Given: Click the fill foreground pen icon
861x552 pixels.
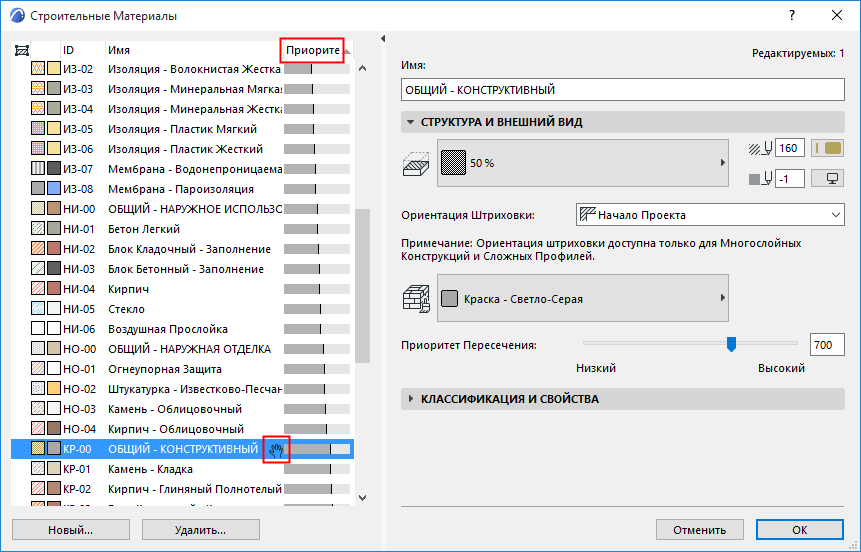Looking at the screenshot, I should coord(761,148).
